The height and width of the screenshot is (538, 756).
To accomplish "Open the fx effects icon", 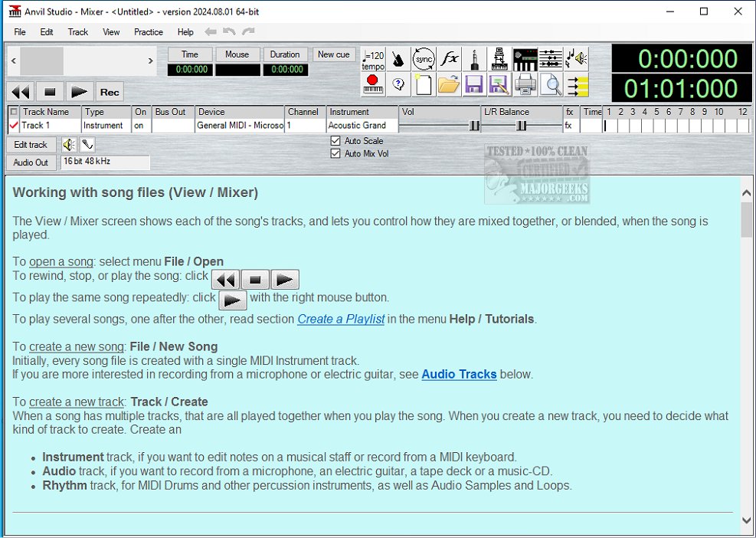I will 450,58.
